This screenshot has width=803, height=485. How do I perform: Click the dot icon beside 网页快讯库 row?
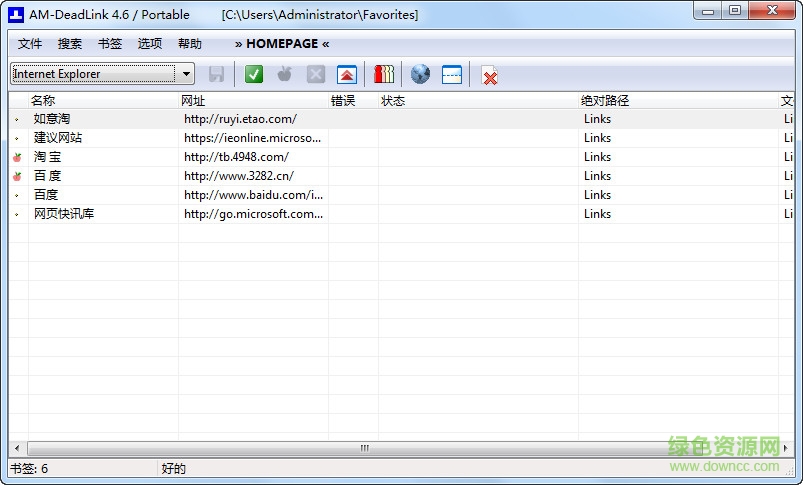click(17, 214)
